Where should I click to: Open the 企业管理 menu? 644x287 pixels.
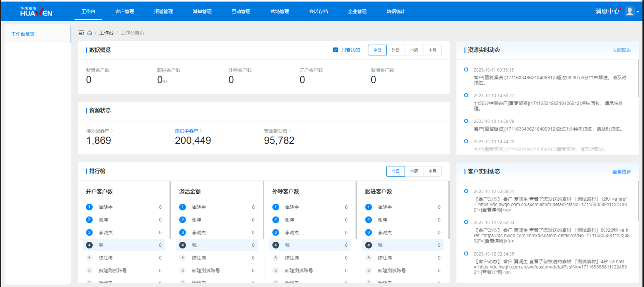point(357,12)
